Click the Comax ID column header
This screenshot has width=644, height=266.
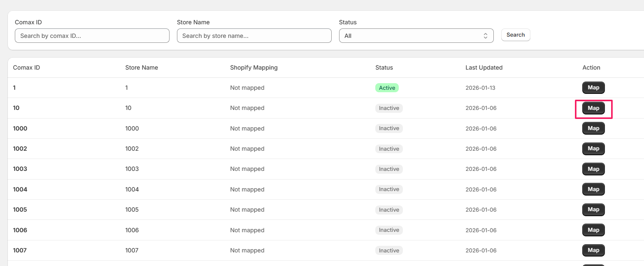click(26, 68)
